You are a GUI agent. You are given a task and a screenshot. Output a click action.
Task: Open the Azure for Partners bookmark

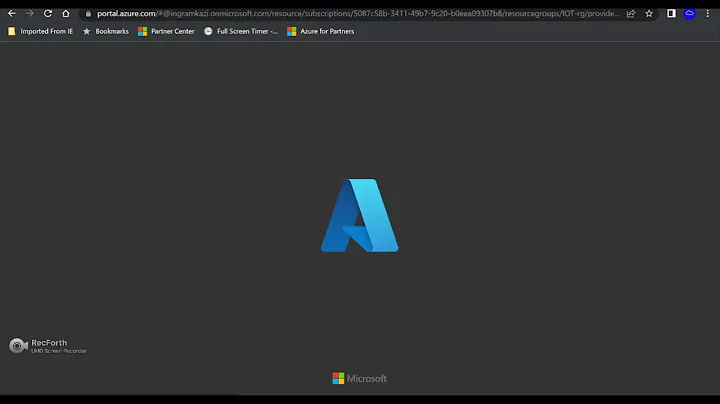pyautogui.click(x=321, y=31)
